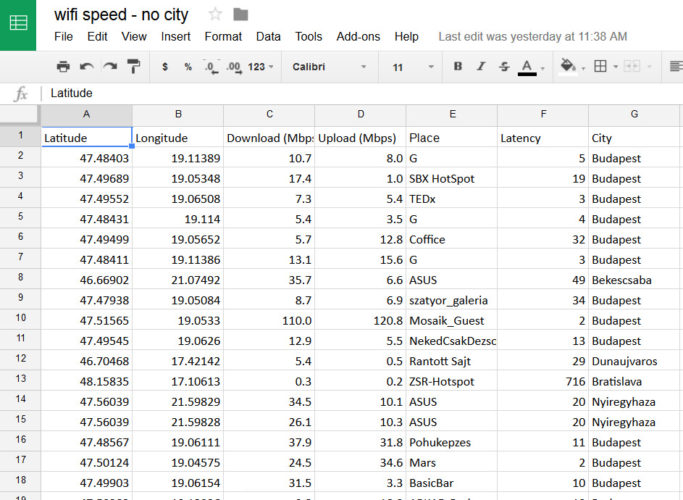The width and height of the screenshot is (683, 500).
Task: Click the select-all corner box
Action: 20,114
